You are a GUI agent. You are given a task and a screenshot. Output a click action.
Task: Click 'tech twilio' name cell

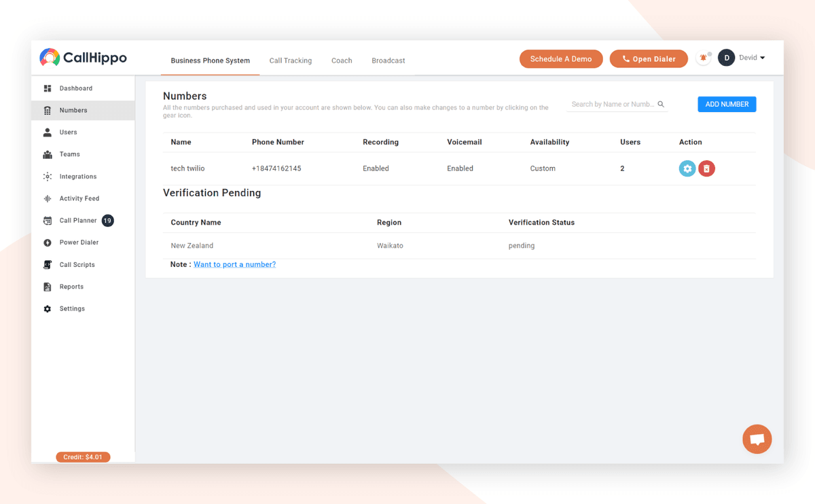click(187, 168)
